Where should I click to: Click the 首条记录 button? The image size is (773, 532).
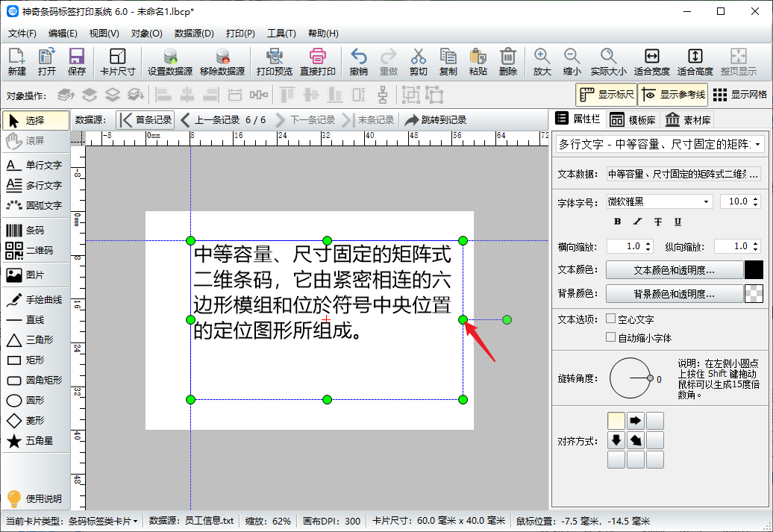pos(145,119)
